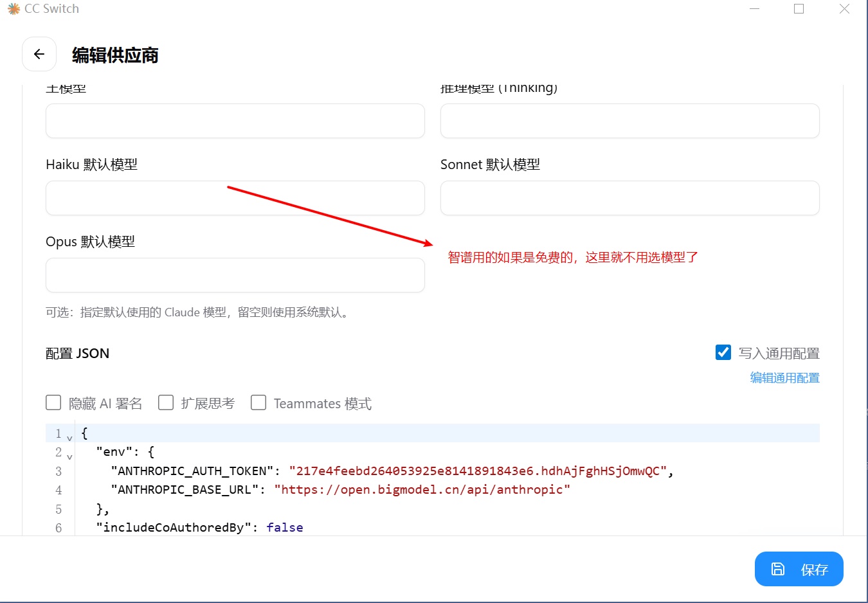This screenshot has height=603, width=868.
Task: Click the Haiku 默认模型 label
Action: [x=91, y=165]
